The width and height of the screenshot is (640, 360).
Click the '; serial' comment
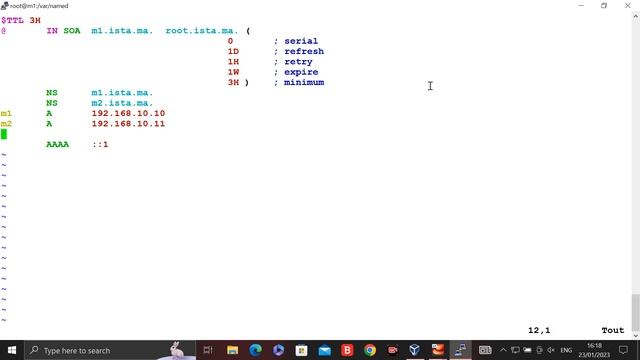click(x=296, y=41)
